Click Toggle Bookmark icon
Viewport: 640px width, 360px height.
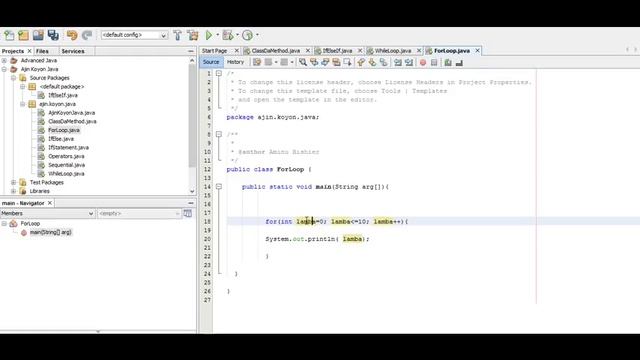pyautogui.click(x=383, y=62)
